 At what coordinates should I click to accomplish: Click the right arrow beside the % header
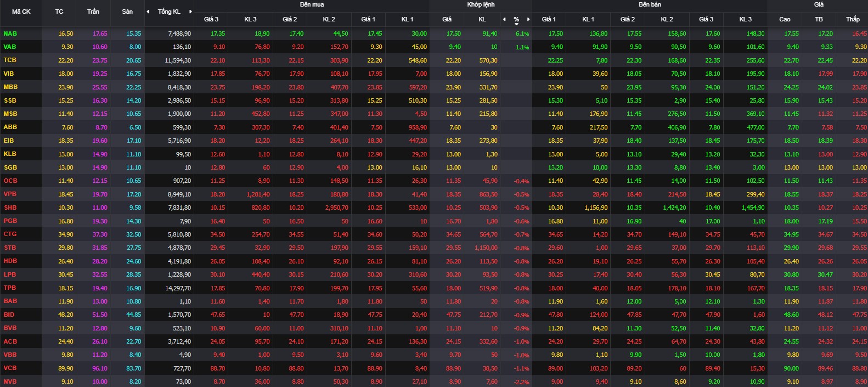click(528, 19)
